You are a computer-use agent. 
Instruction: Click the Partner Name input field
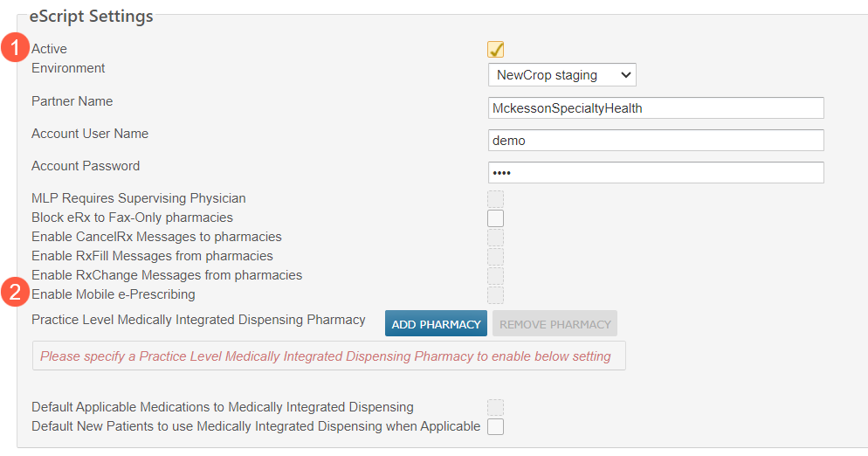656,108
